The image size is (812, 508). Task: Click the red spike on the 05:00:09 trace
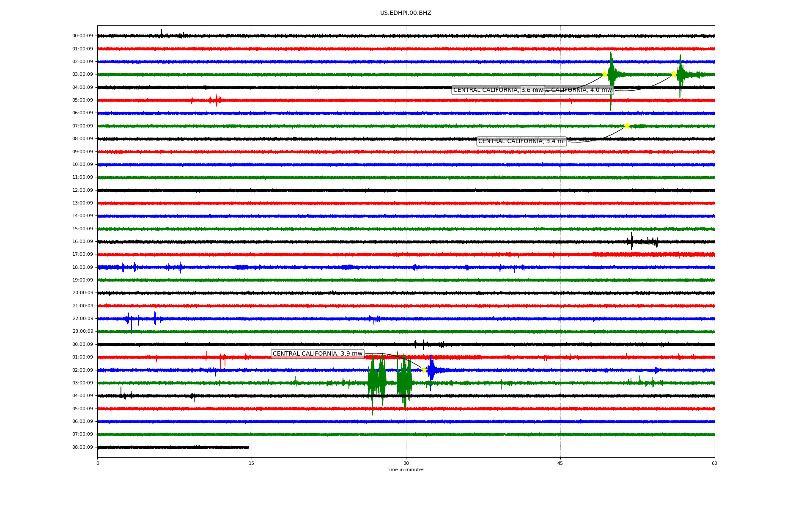[216, 100]
